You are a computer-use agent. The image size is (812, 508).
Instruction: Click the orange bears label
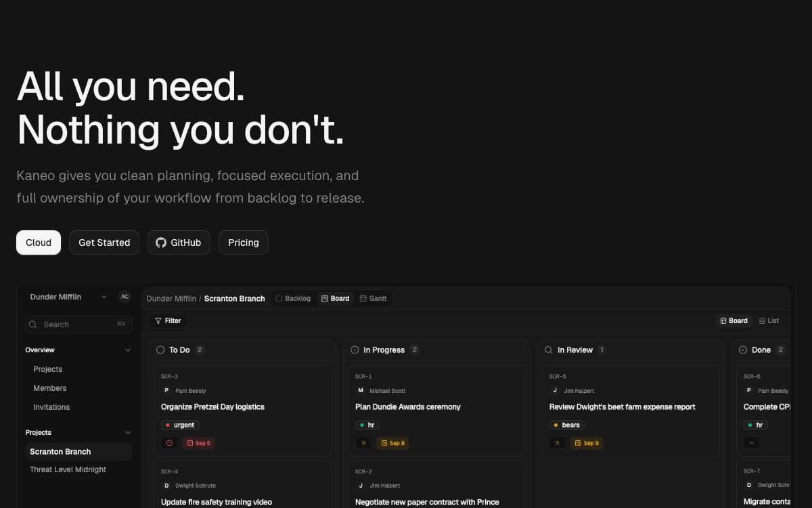click(567, 425)
